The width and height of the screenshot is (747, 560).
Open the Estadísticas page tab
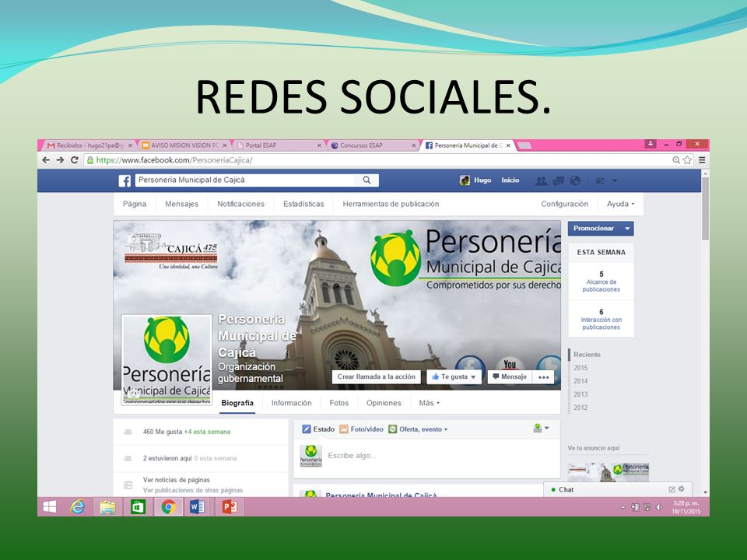(303, 204)
